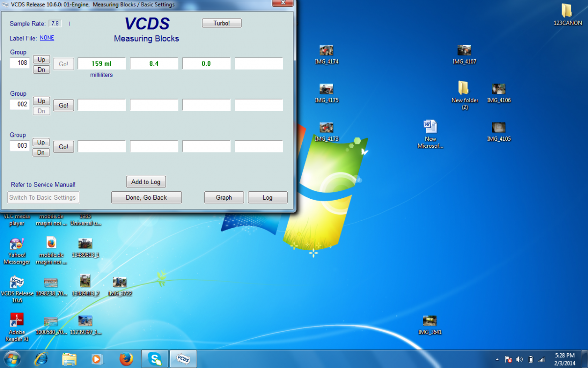Click the 0.0 measurement value
Viewport: 588px width, 368px height.
pos(207,64)
